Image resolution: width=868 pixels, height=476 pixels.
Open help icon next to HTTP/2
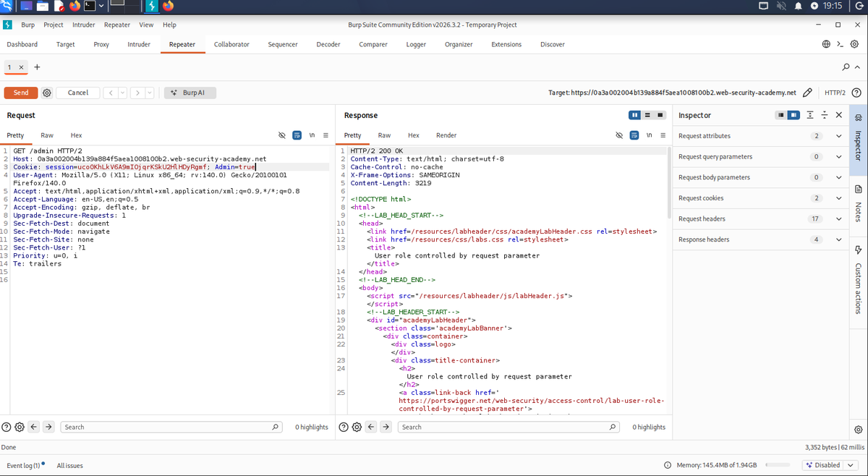[x=856, y=93]
